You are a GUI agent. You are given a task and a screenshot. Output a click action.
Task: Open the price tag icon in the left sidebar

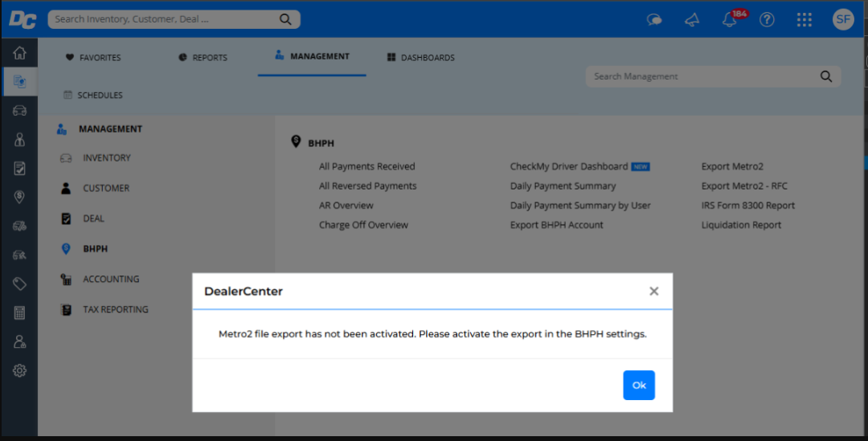pos(19,284)
